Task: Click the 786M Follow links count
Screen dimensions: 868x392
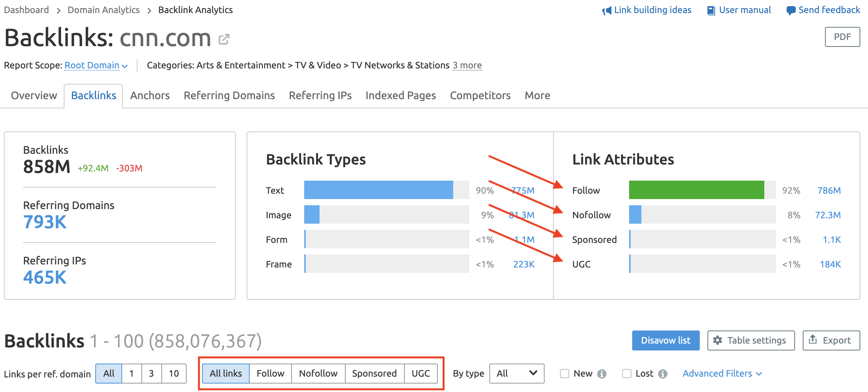Action: [829, 191]
